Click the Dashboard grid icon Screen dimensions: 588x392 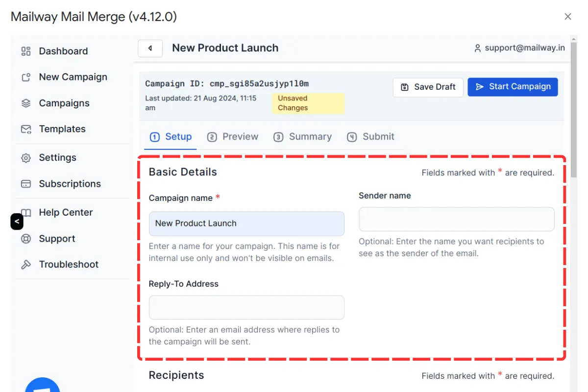tap(26, 51)
